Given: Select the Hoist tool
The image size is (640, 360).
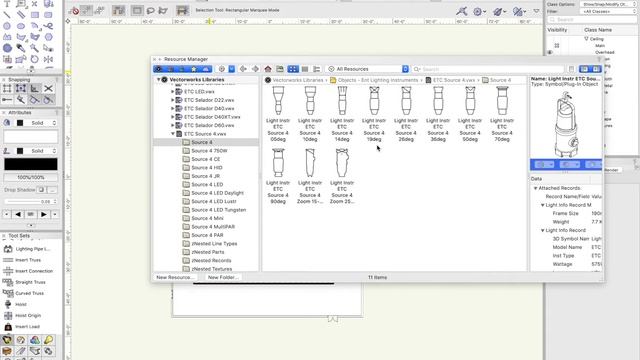Looking at the screenshot, I should (15, 304).
